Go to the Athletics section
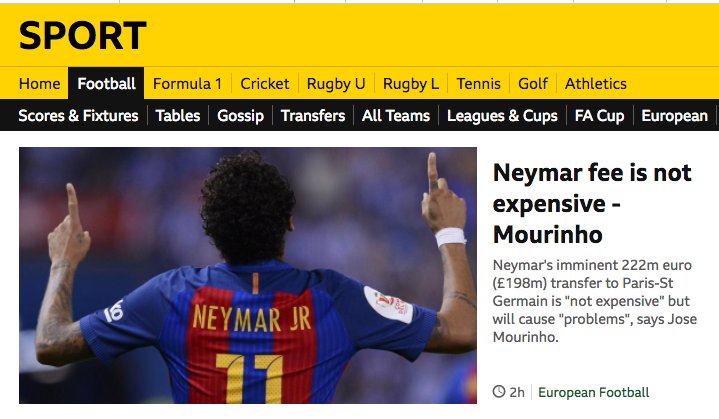Viewport: 719px width, 419px height. tap(595, 84)
